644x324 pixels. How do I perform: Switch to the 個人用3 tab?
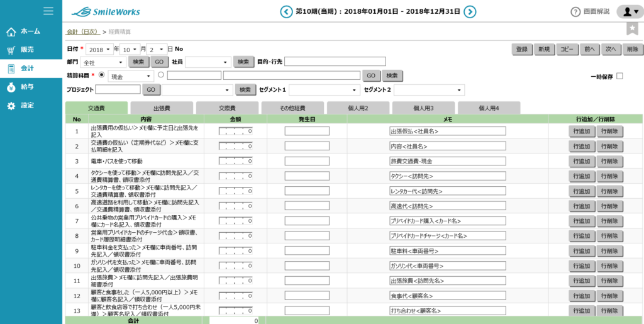(423, 108)
